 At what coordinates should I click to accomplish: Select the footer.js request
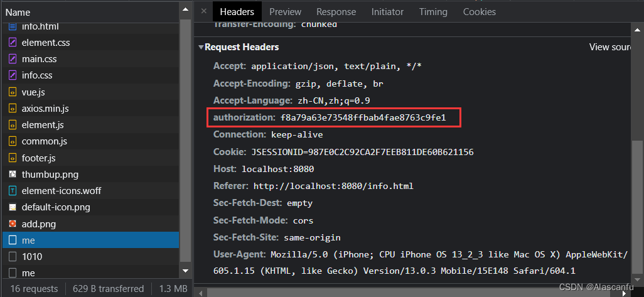[90, 158]
